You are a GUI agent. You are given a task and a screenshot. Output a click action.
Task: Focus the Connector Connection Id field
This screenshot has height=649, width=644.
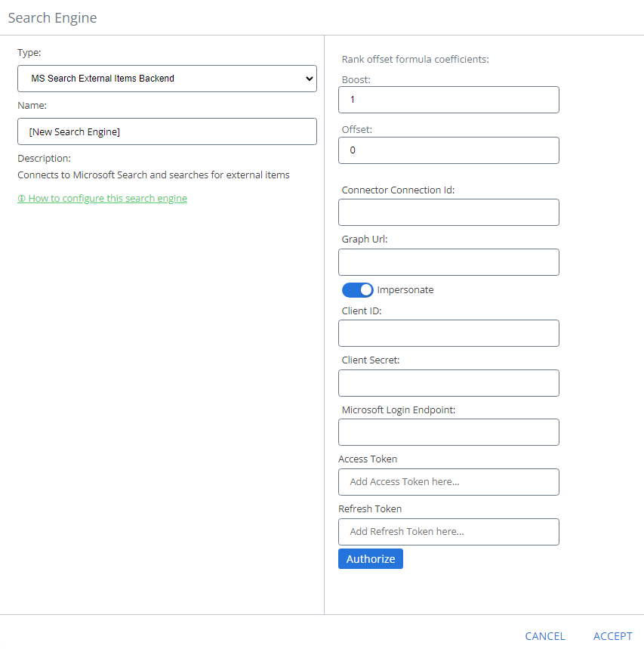click(x=448, y=212)
